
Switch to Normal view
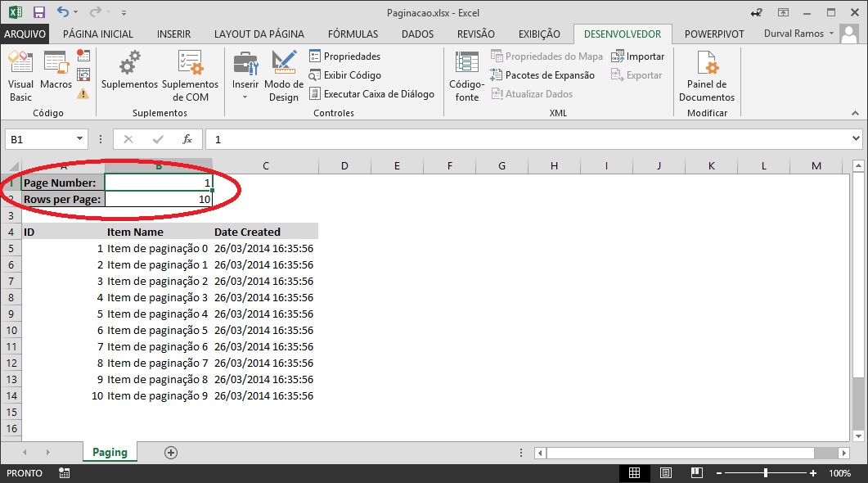click(634, 473)
